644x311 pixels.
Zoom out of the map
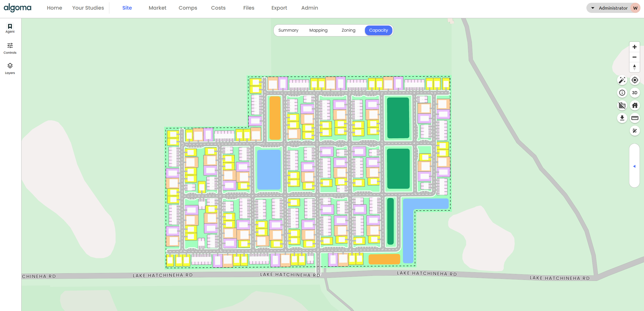(x=634, y=57)
